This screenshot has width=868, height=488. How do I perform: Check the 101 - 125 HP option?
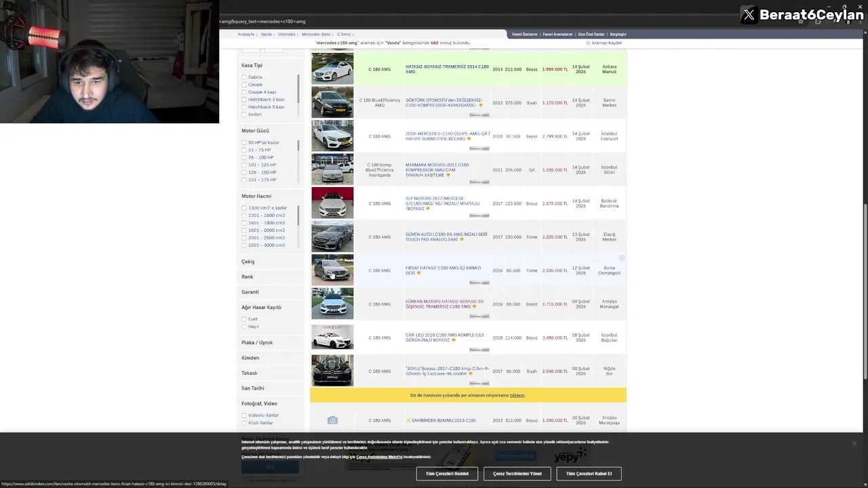tap(244, 165)
